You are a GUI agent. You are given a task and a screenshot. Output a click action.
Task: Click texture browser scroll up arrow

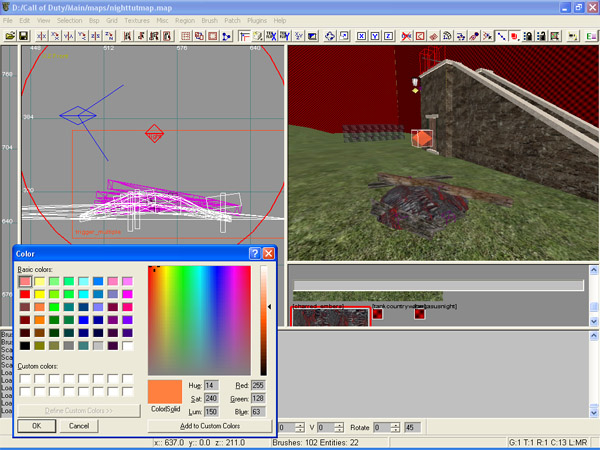pyautogui.click(x=594, y=270)
